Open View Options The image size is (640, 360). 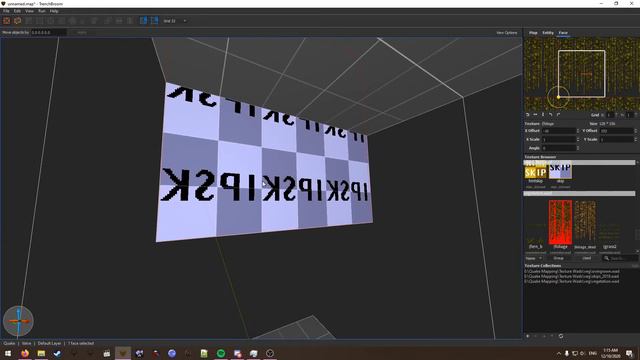pos(507,33)
